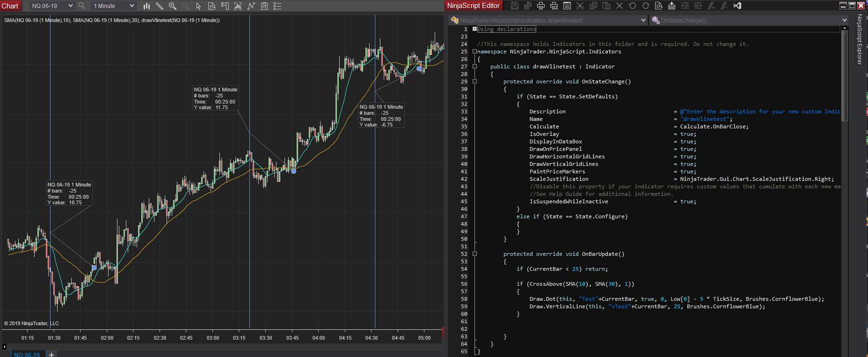This screenshot has width=868, height=357.
Task: Collapse the OnBarUpdate method fold marker
Action: point(474,254)
